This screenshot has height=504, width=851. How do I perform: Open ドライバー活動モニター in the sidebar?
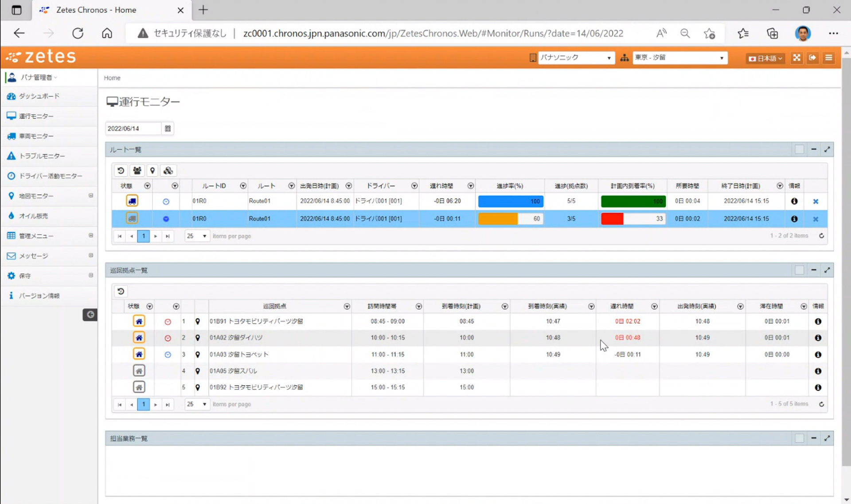(51, 176)
